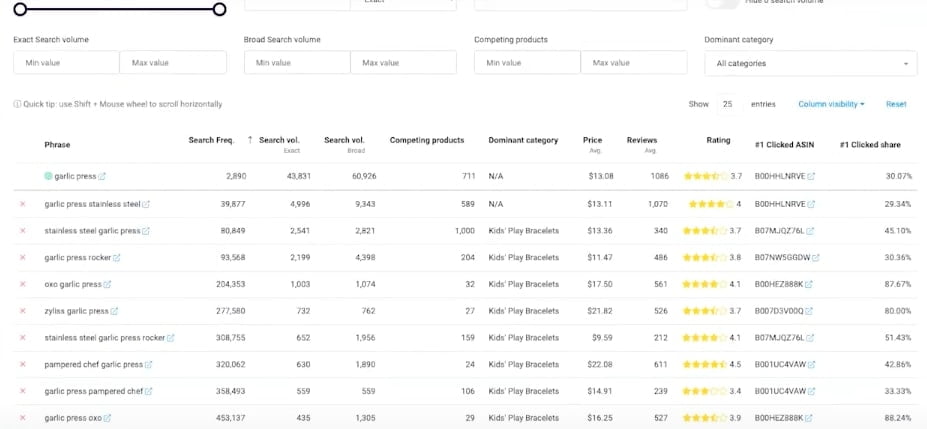
Task: Toggle Hide 0 search volume switch
Action: coord(722,3)
